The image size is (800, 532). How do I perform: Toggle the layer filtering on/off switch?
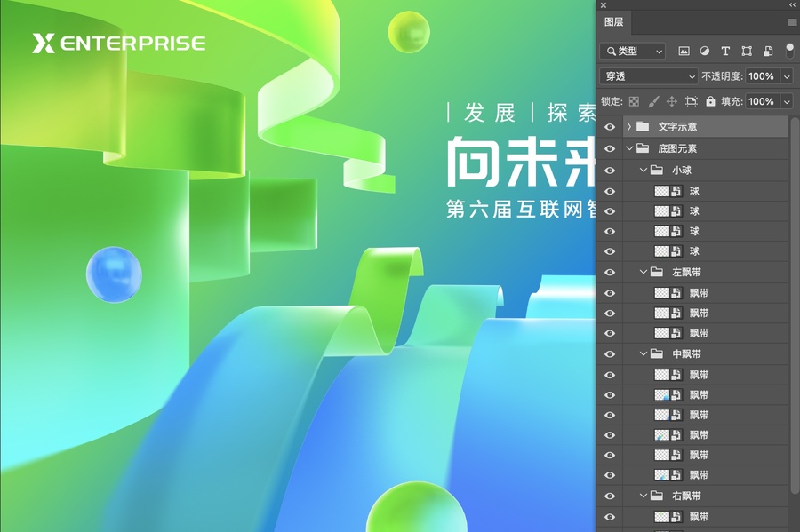point(790,51)
